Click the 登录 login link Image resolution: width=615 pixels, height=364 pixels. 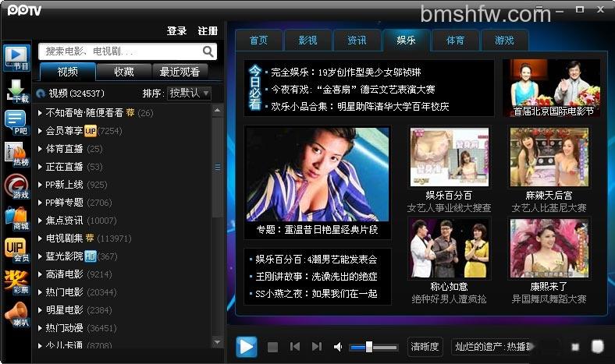point(177,31)
